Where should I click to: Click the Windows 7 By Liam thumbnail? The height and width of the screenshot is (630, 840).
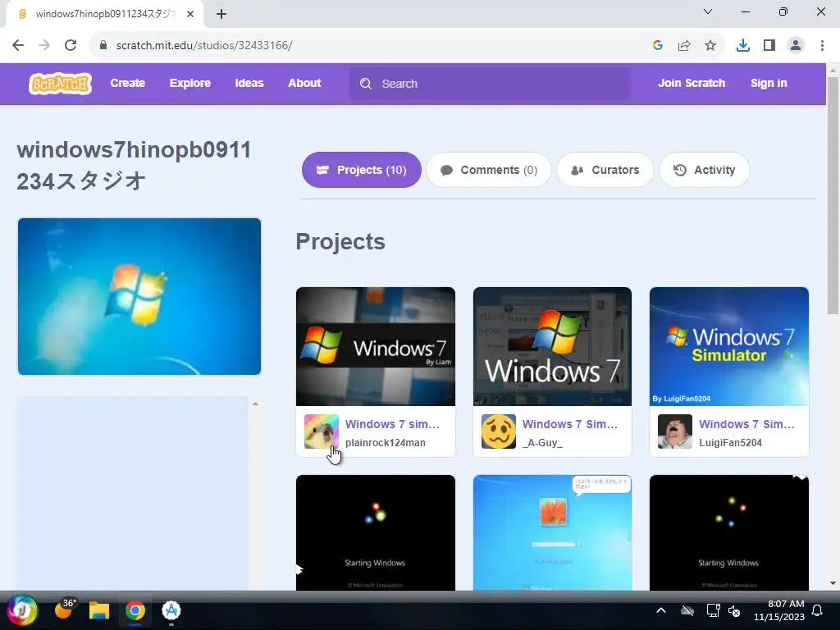pyautogui.click(x=376, y=347)
